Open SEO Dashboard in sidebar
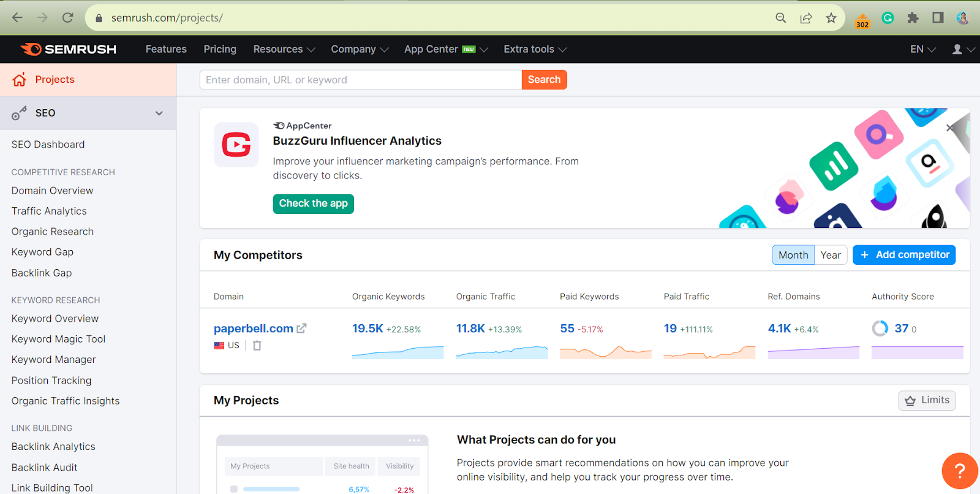The image size is (980, 494). 48,145
